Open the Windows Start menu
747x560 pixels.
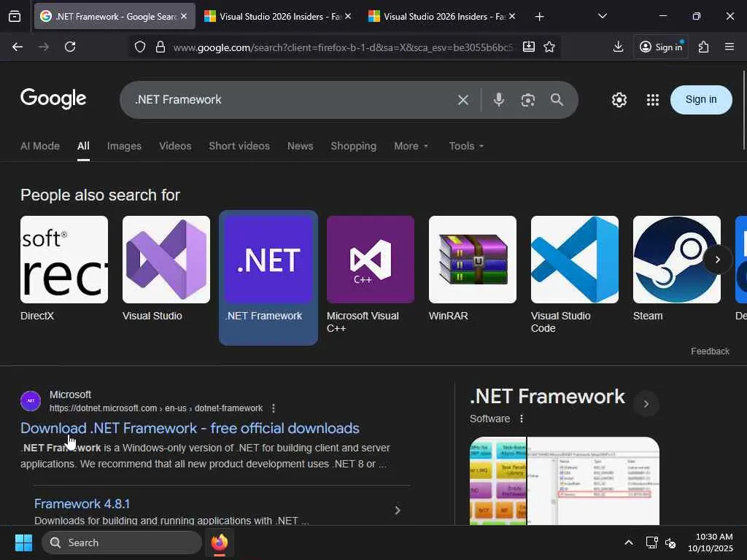24,542
